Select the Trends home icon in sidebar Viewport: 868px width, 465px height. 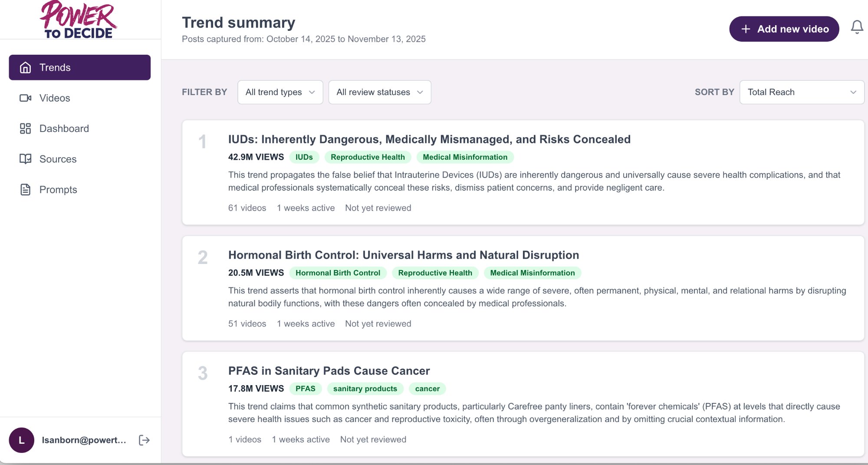pos(25,67)
